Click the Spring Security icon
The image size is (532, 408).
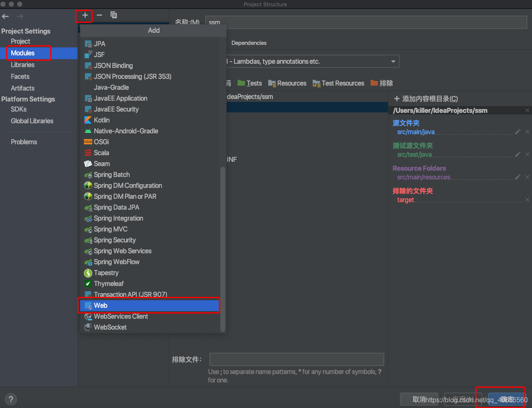88,240
